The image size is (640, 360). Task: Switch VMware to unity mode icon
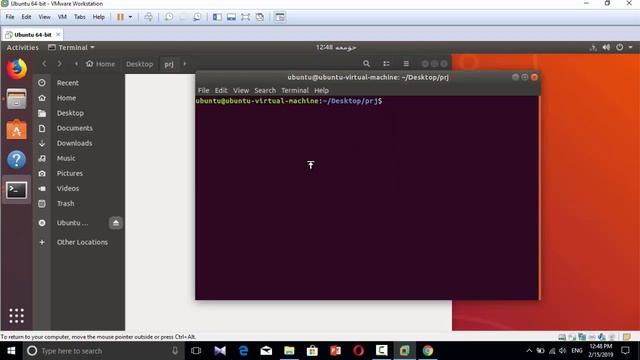click(260, 17)
